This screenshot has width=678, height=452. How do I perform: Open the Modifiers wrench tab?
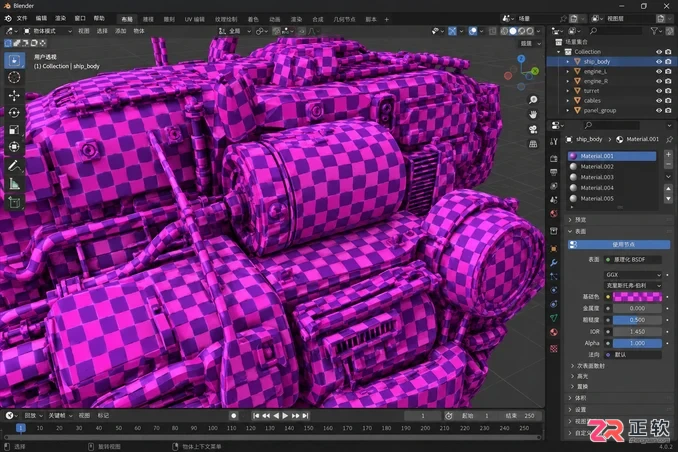(554, 263)
